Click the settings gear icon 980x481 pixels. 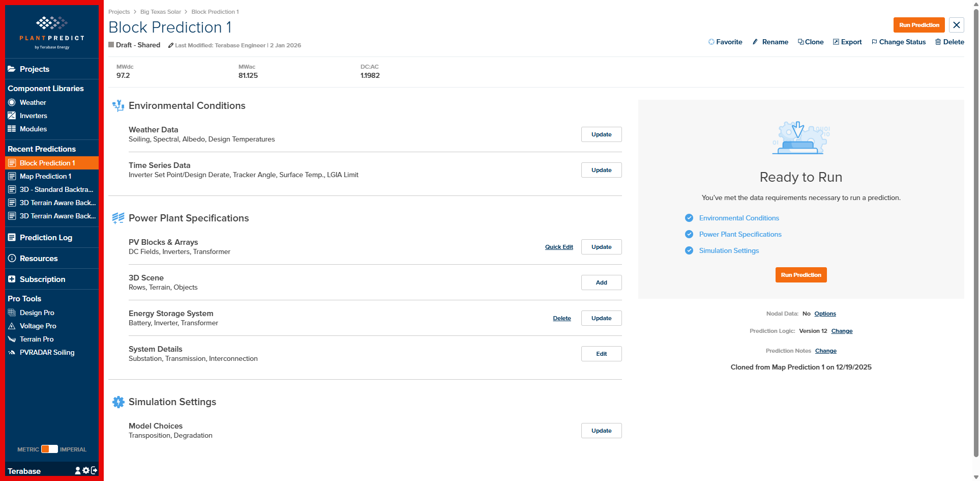click(x=85, y=470)
